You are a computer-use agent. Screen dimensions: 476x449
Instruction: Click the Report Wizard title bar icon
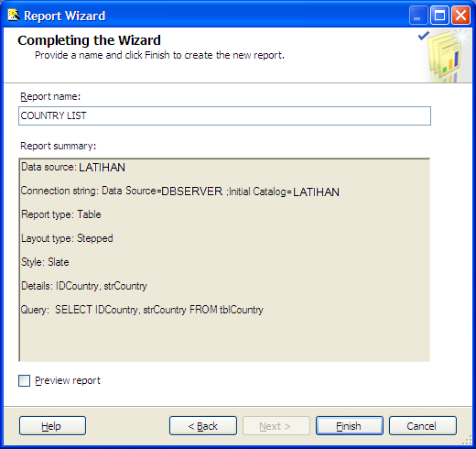pos(14,16)
